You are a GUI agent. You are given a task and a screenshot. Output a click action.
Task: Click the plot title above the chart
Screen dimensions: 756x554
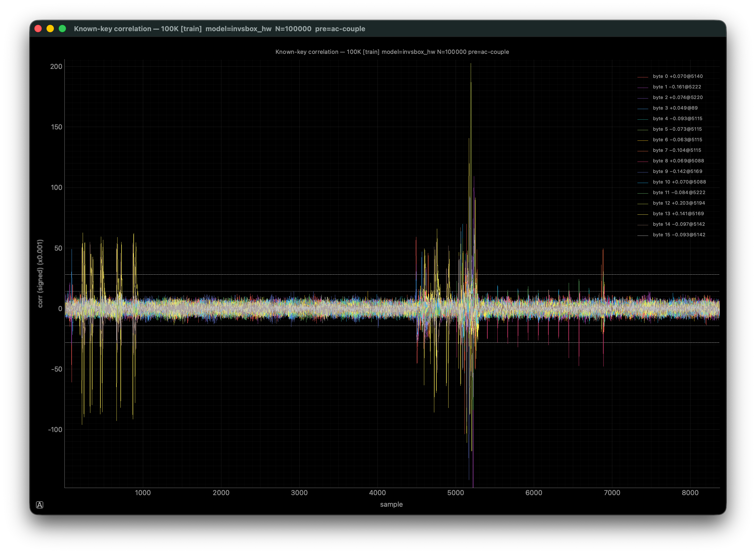click(392, 52)
